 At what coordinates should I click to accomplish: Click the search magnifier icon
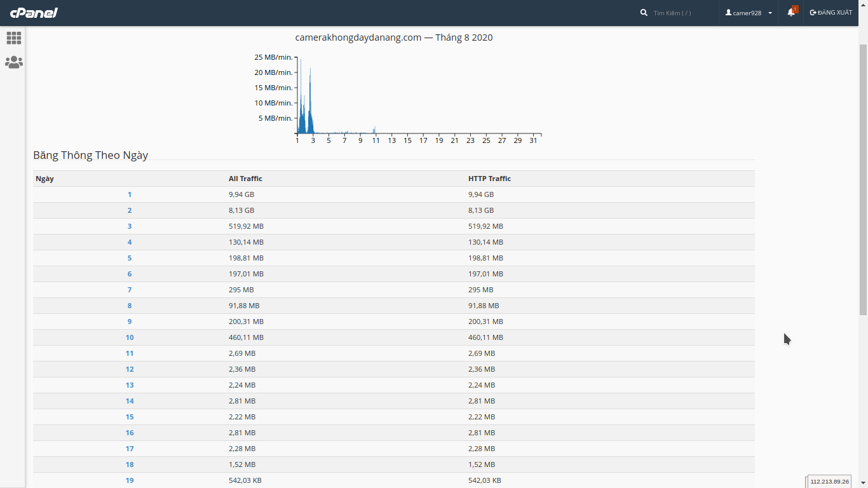[644, 13]
